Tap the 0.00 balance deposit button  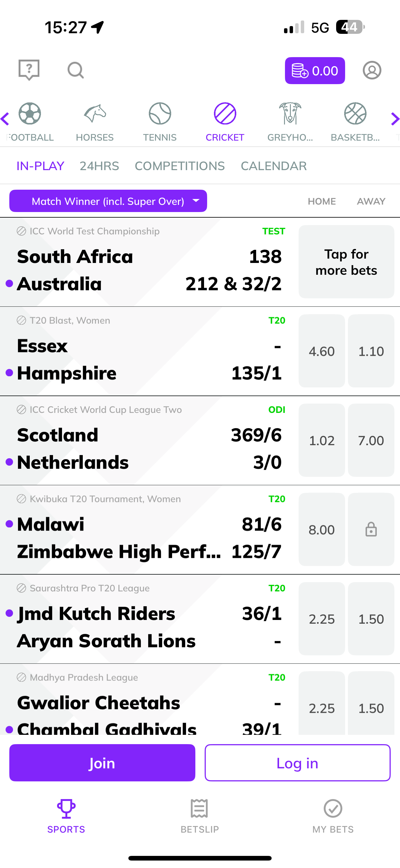[x=315, y=70]
